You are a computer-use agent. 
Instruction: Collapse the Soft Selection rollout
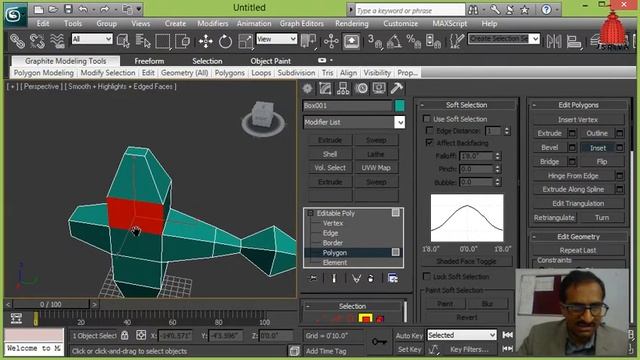tap(422, 105)
